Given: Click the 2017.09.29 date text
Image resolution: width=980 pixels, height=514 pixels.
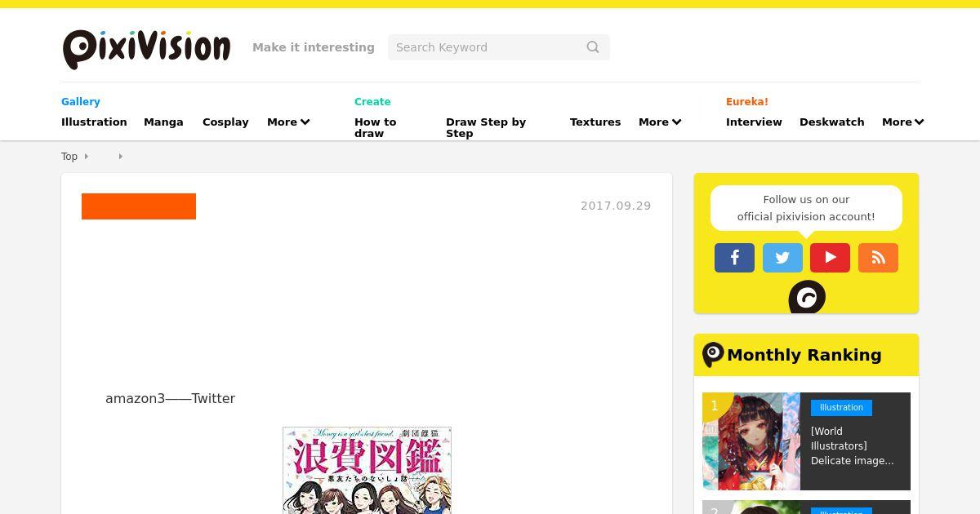Looking at the screenshot, I should [616, 206].
